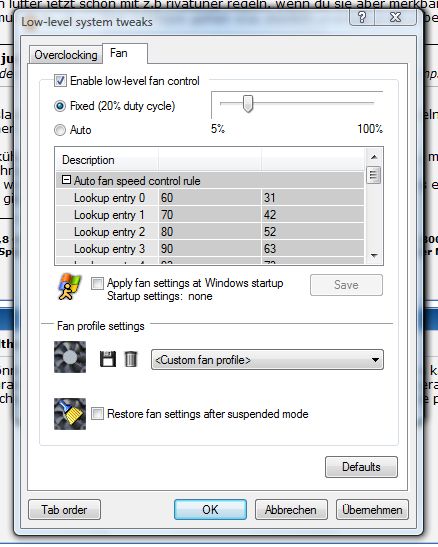
Task: Uncheck Enable low-level fan control
Action: [x=60, y=81]
